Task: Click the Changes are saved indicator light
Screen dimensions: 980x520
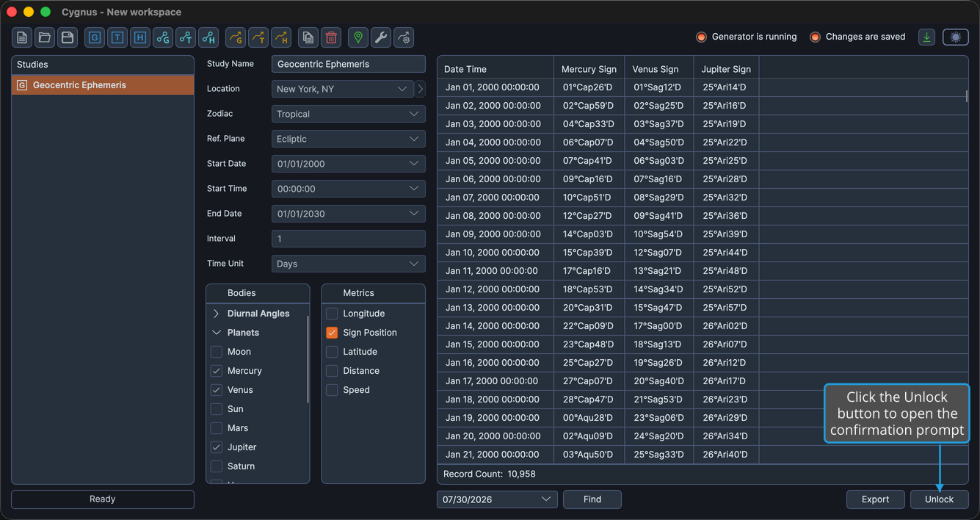Action: [x=815, y=37]
